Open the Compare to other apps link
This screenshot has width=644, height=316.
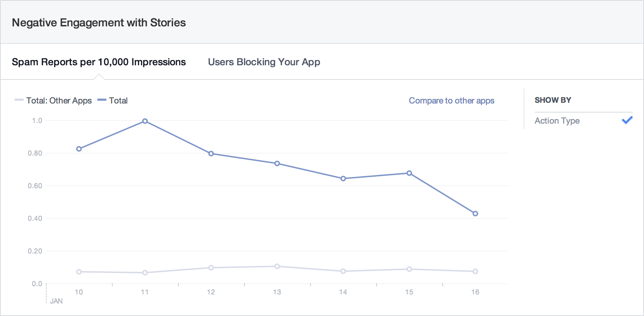(x=451, y=101)
